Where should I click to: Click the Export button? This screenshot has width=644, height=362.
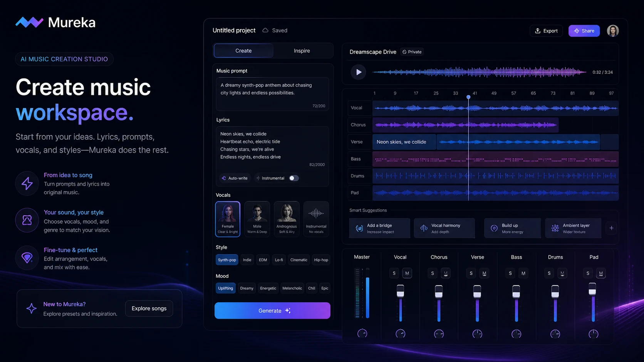point(546,31)
